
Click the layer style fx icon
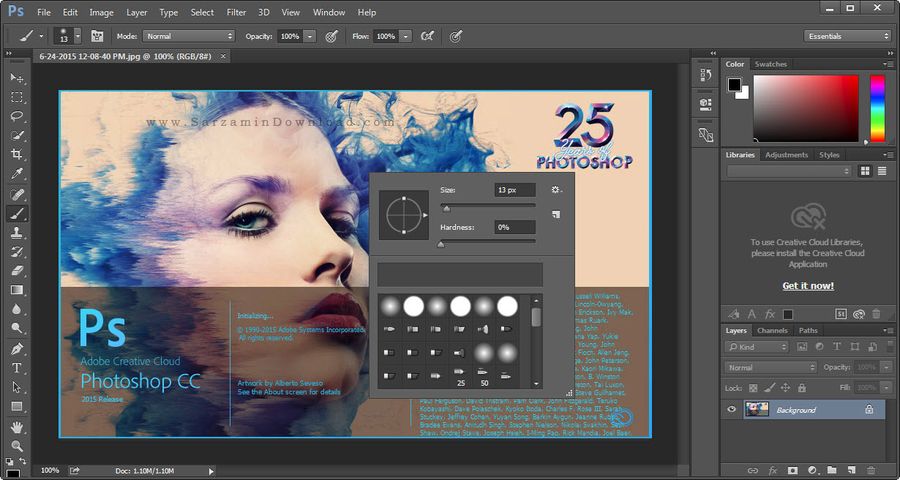pyautogui.click(x=772, y=469)
